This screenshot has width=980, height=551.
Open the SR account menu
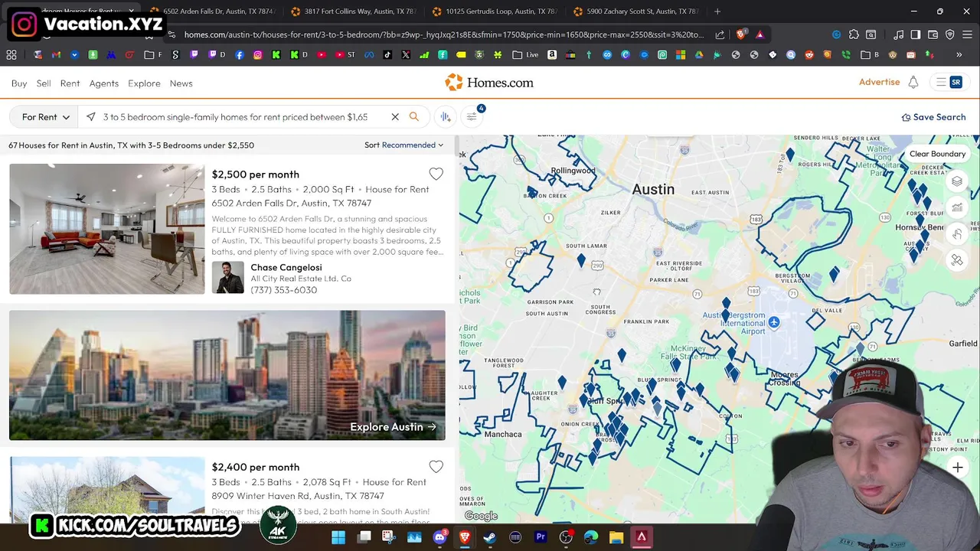(949, 83)
